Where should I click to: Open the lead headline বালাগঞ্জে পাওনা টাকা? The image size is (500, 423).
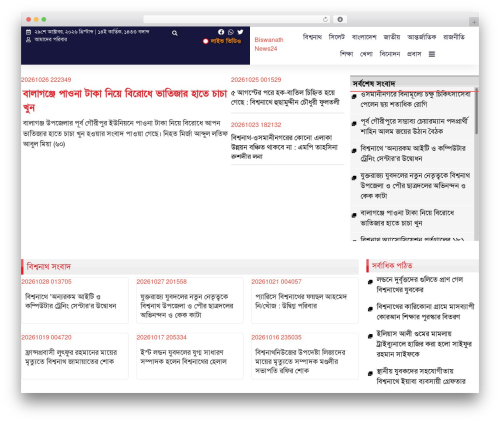125,100
